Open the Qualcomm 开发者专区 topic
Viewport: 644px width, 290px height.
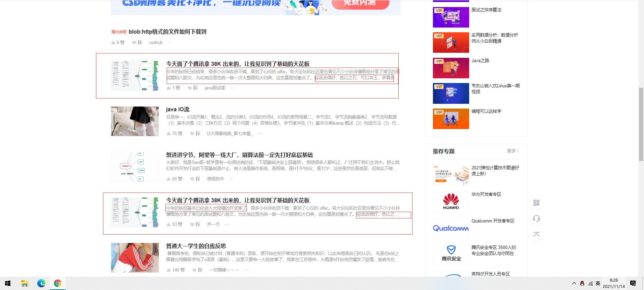[x=493, y=221]
